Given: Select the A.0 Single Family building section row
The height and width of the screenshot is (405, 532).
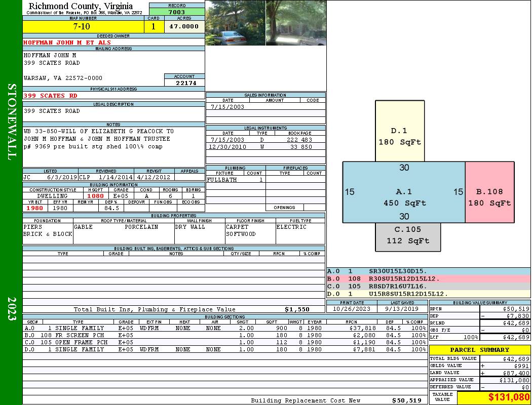Looking at the screenshot, I should click(224, 328).
